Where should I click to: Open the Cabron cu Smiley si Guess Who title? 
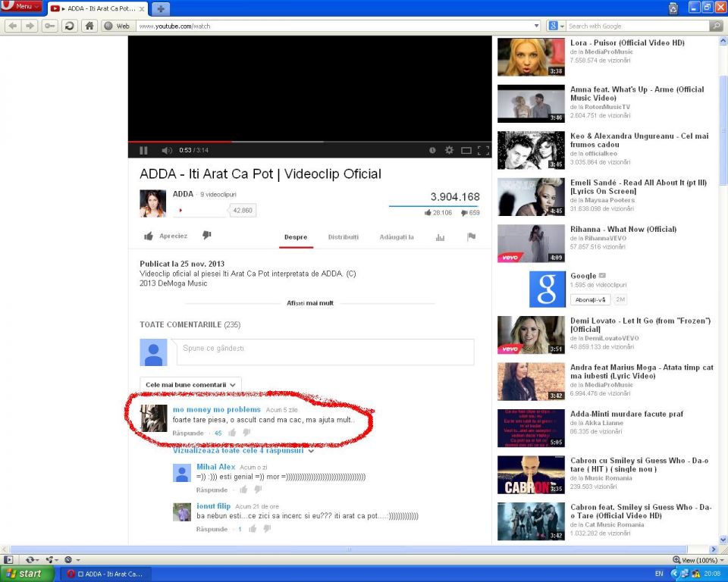click(x=639, y=465)
